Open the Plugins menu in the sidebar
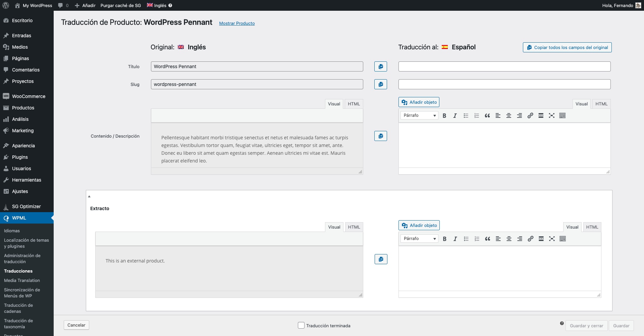 pos(20,157)
